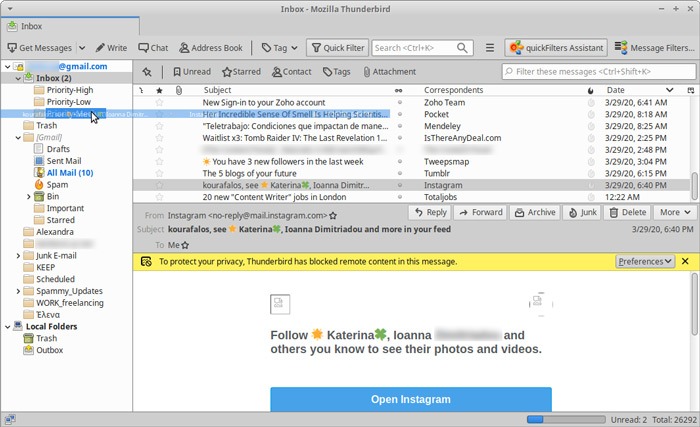Collapse the gmail.com account tree

8,67
